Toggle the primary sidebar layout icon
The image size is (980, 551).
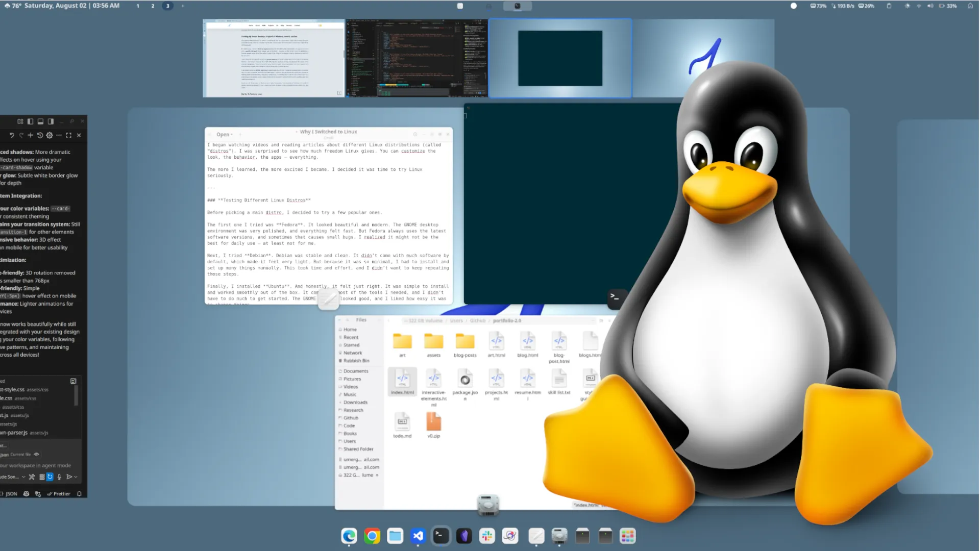pos(30,121)
